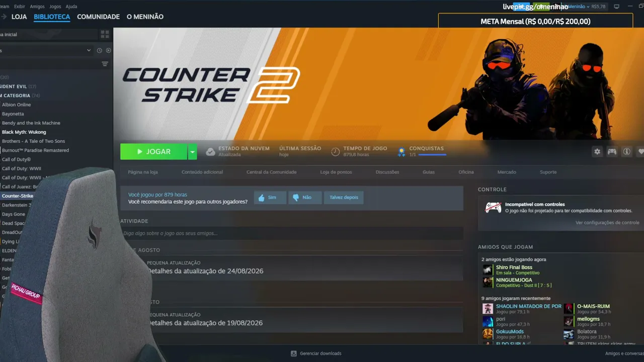Open update details for 24/08/2026
644x362 pixels.
[205, 271]
